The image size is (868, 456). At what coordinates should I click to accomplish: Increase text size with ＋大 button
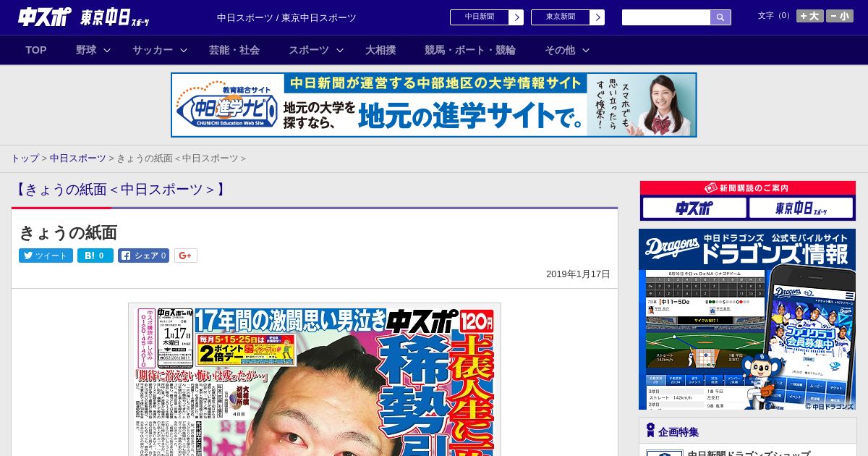point(810,16)
